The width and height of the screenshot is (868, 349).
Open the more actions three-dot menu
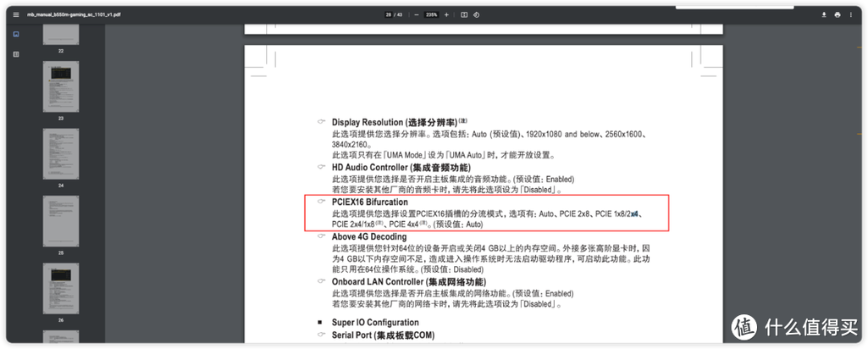tap(851, 14)
